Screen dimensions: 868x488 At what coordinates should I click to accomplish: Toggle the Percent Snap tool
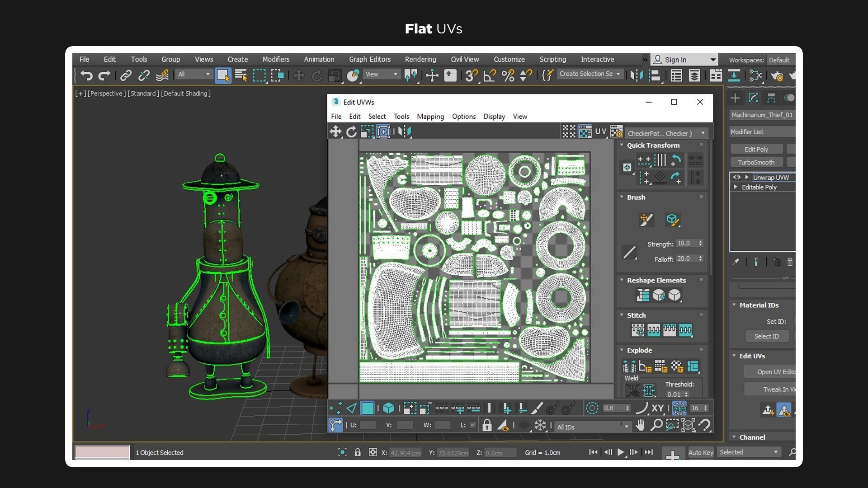point(508,75)
